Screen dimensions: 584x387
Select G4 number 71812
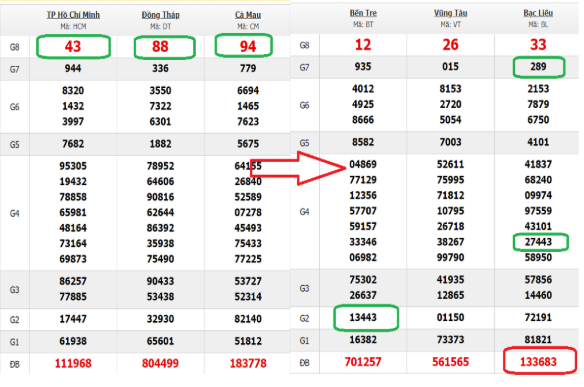point(451,196)
